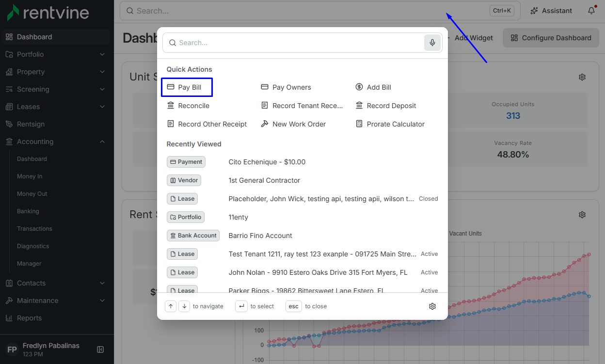Open Unit Status widget settings gear
The height and width of the screenshot is (364, 605).
pyautogui.click(x=582, y=77)
